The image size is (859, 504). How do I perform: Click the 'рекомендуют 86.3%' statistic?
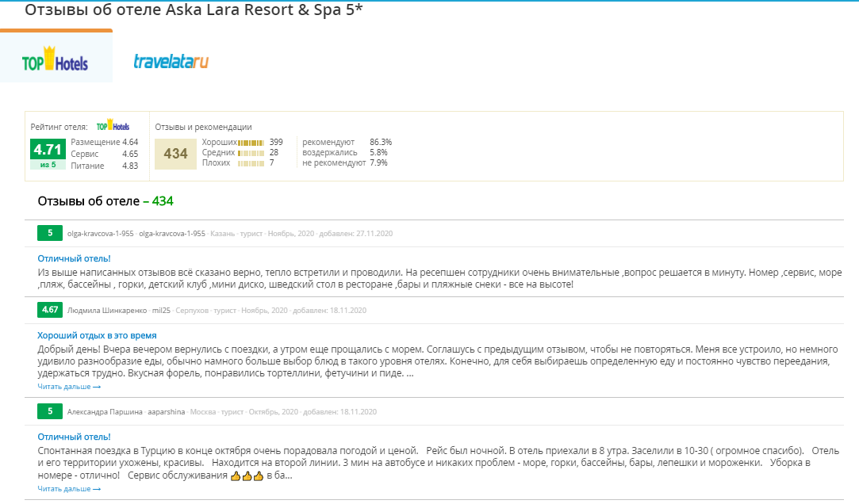[347, 143]
